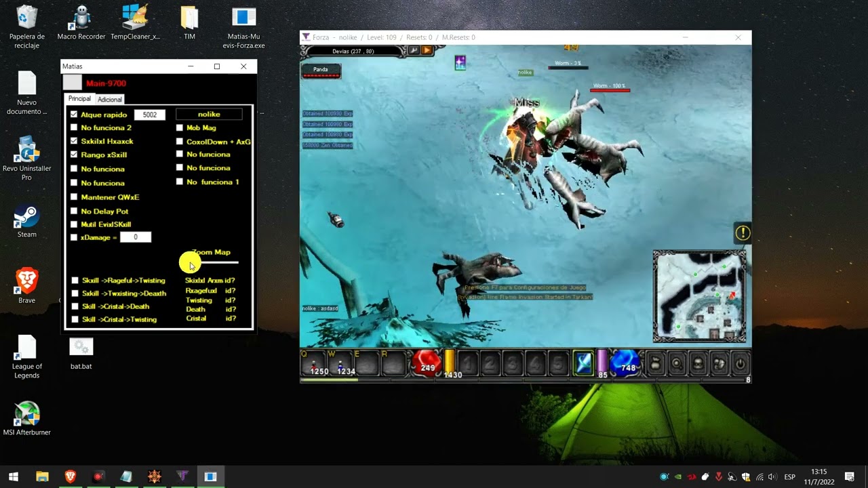
Task: Click the blue mana orb showing 748
Action: pos(625,364)
